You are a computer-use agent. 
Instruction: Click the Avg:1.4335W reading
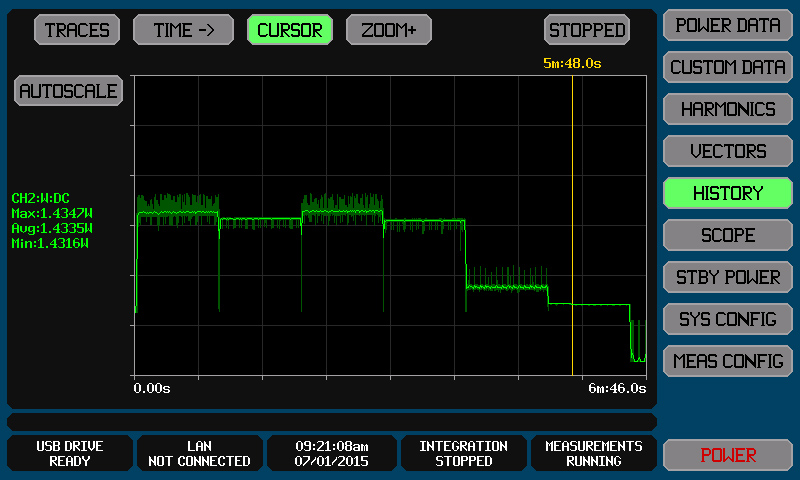click(x=52, y=228)
